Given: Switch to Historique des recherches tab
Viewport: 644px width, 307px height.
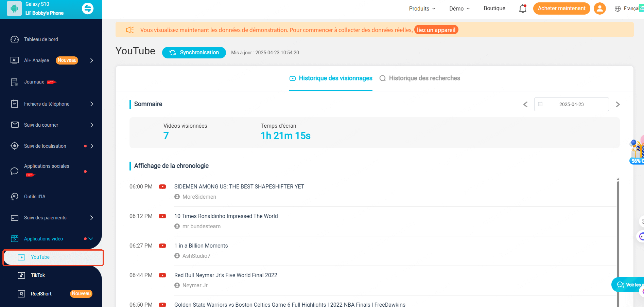Looking at the screenshot, I should click(x=420, y=78).
